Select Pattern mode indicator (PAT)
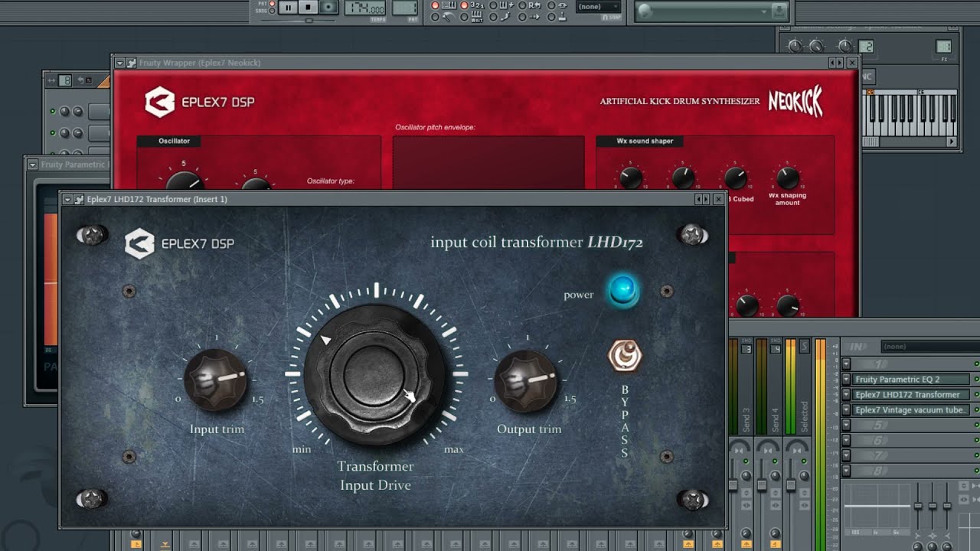The image size is (980, 551). pyautogui.click(x=272, y=4)
